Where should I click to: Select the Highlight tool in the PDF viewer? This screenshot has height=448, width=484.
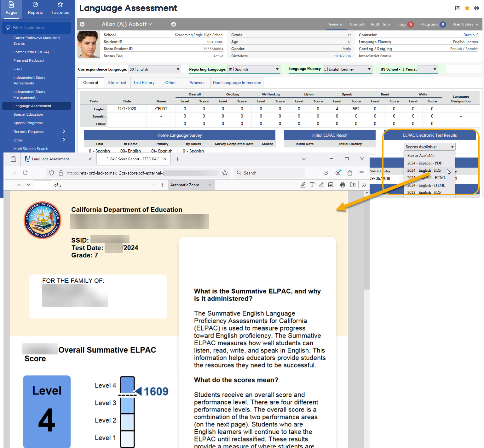pyautogui.click(x=303, y=185)
